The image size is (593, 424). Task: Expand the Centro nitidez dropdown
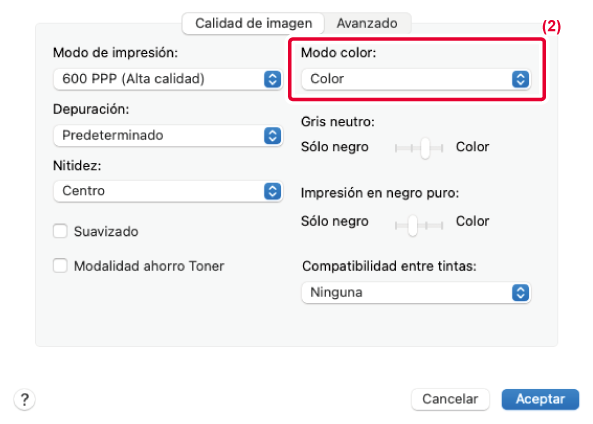[x=168, y=191]
